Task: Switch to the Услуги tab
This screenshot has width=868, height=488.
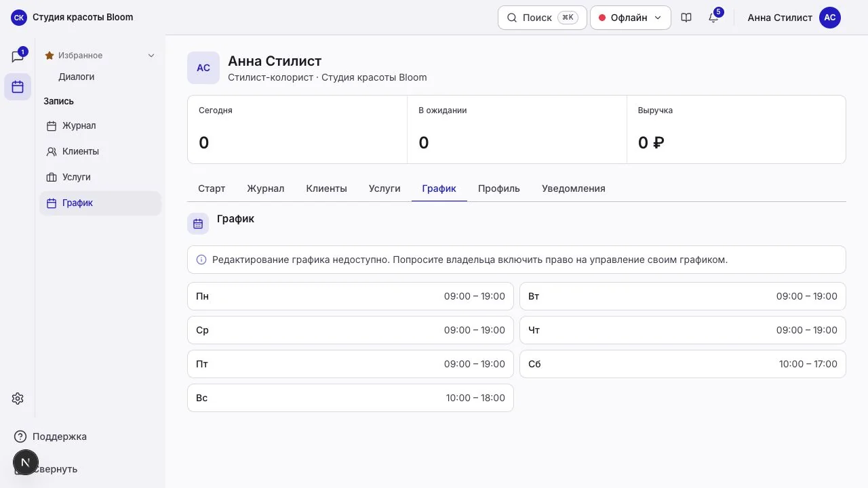Action: click(x=384, y=188)
